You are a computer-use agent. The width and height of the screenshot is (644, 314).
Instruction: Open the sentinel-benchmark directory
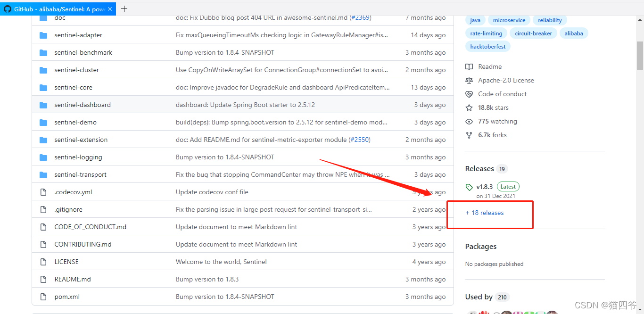[x=83, y=53]
